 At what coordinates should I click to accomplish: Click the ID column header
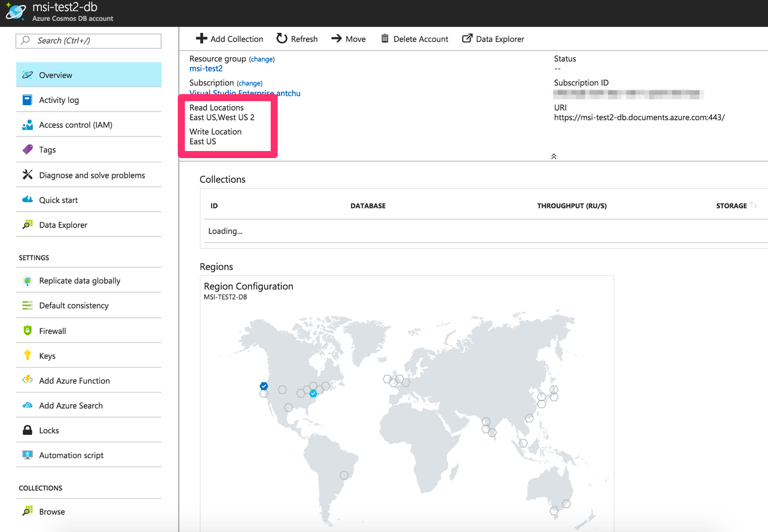coord(214,206)
